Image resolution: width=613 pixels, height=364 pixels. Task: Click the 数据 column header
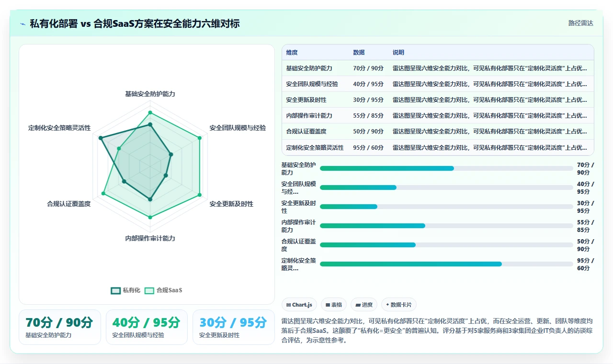[x=359, y=52]
